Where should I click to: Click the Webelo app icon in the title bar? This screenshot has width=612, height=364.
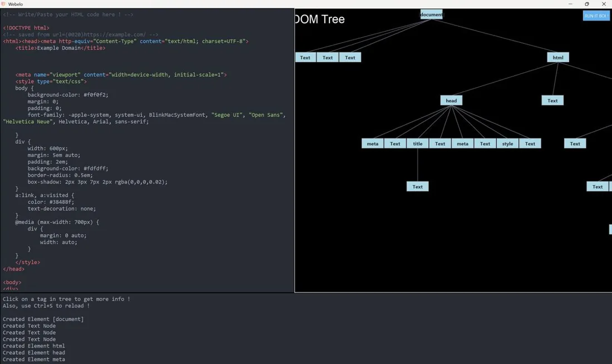pos(3,4)
